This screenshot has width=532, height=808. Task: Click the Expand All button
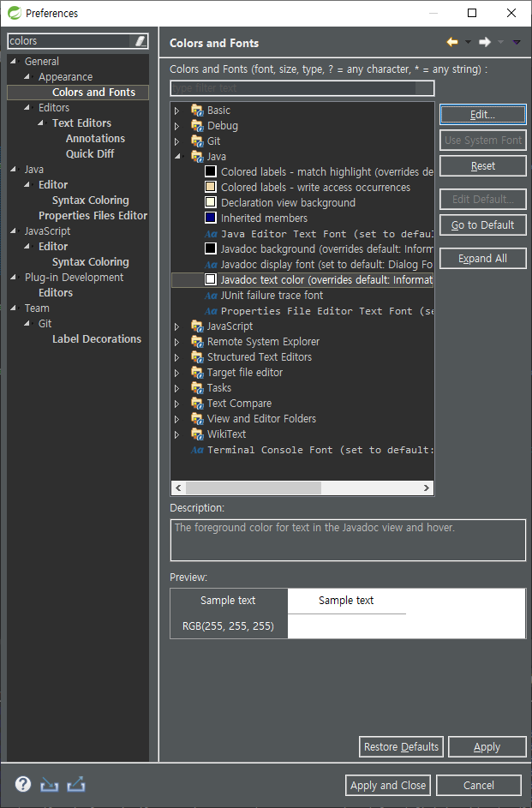[x=482, y=259]
